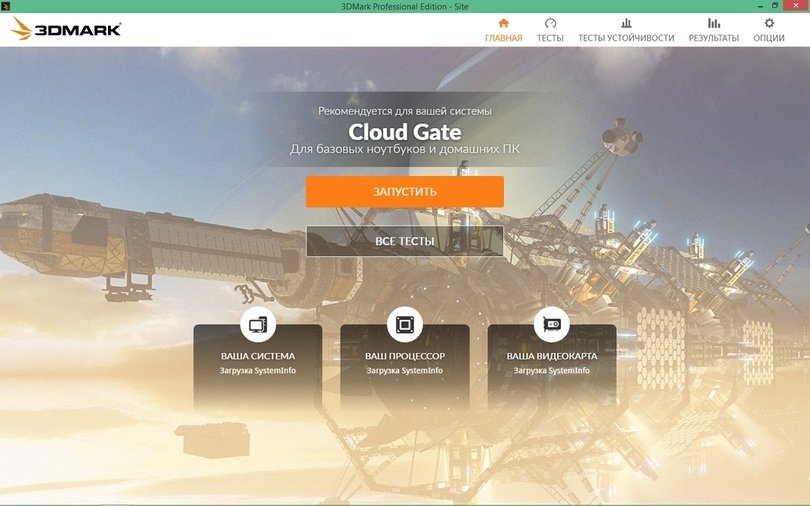Click the ВАША СИСТЕМА heading
The height and width of the screenshot is (506, 810).
(x=258, y=356)
